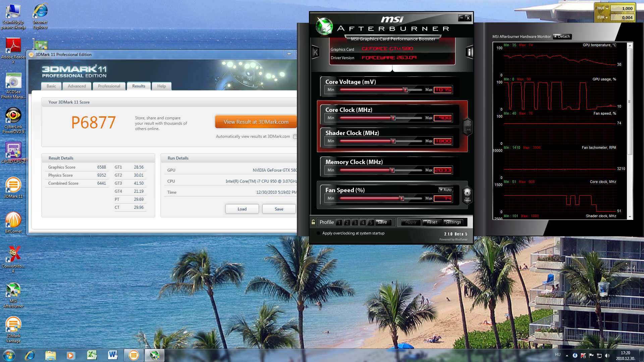
Task: Open the Help tab in 3DMark 11
Action: [x=162, y=86]
